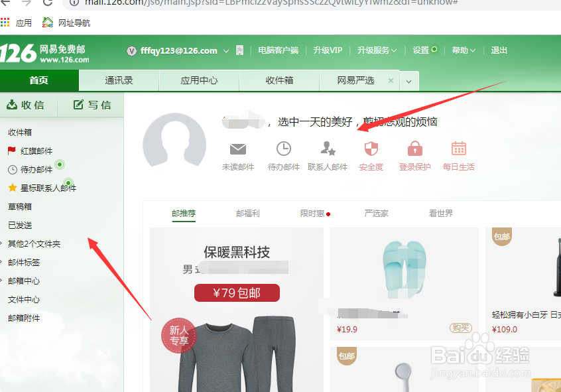Open the security level shield icon

click(371, 148)
